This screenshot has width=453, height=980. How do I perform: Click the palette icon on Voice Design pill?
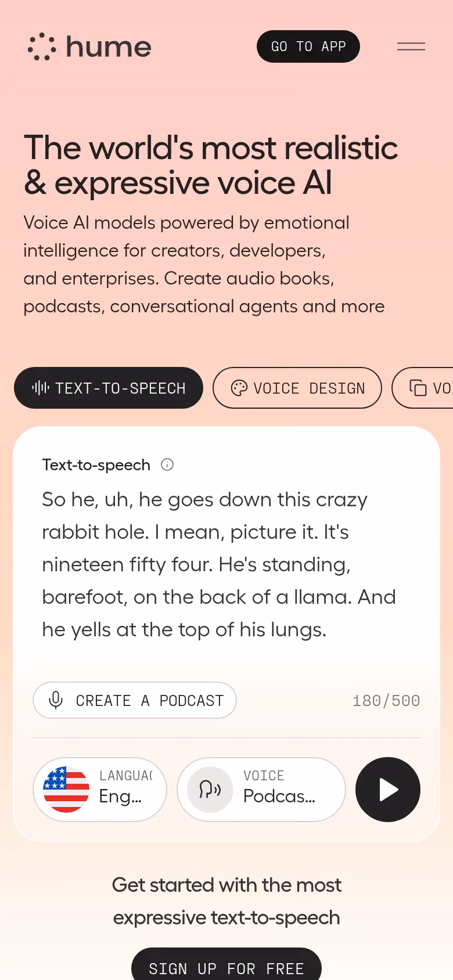pyautogui.click(x=239, y=388)
